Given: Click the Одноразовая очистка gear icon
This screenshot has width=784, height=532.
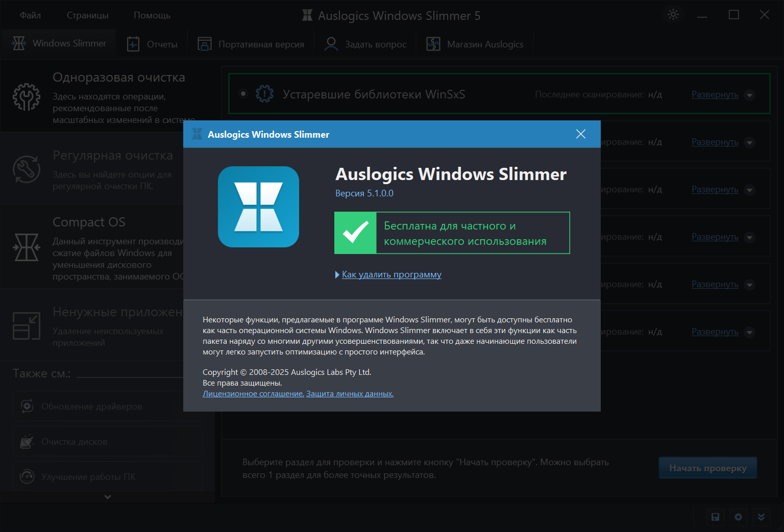Looking at the screenshot, I should (x=27, y=97).
